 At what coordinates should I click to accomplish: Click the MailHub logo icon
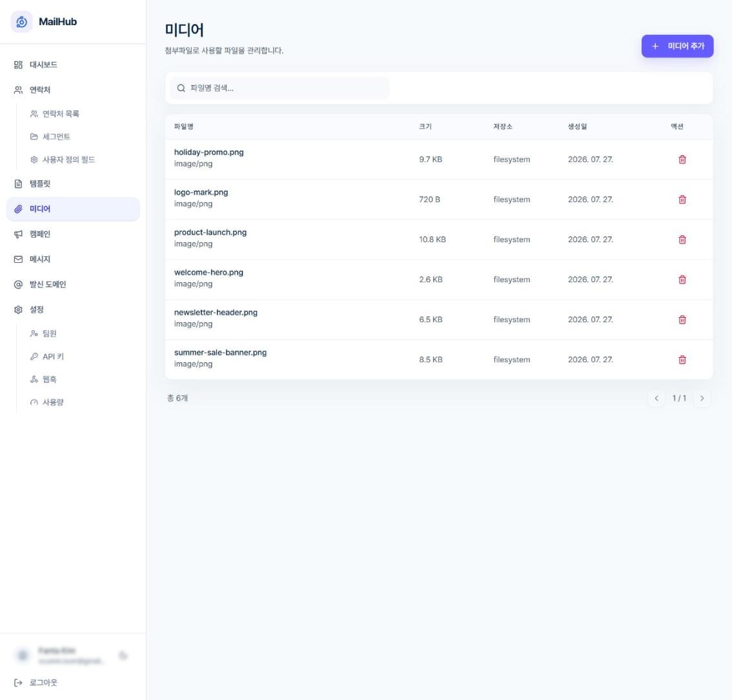(x=21, y=21)
